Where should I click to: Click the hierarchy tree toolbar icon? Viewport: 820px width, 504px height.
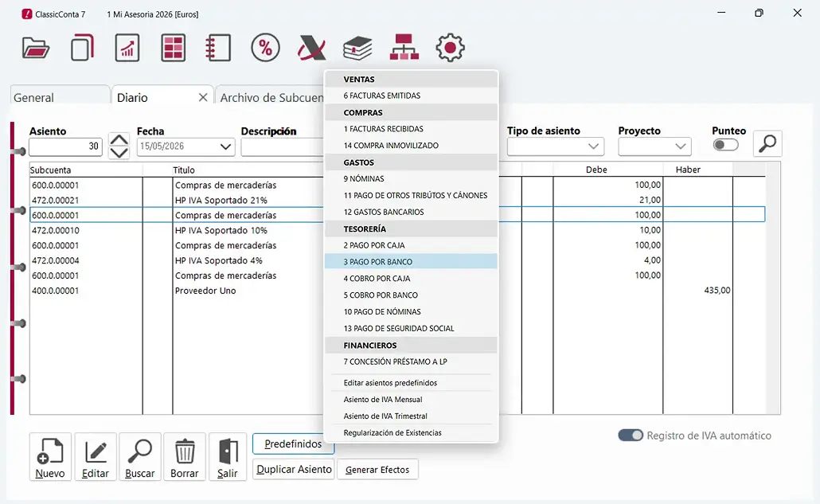(x=404, y=47)
